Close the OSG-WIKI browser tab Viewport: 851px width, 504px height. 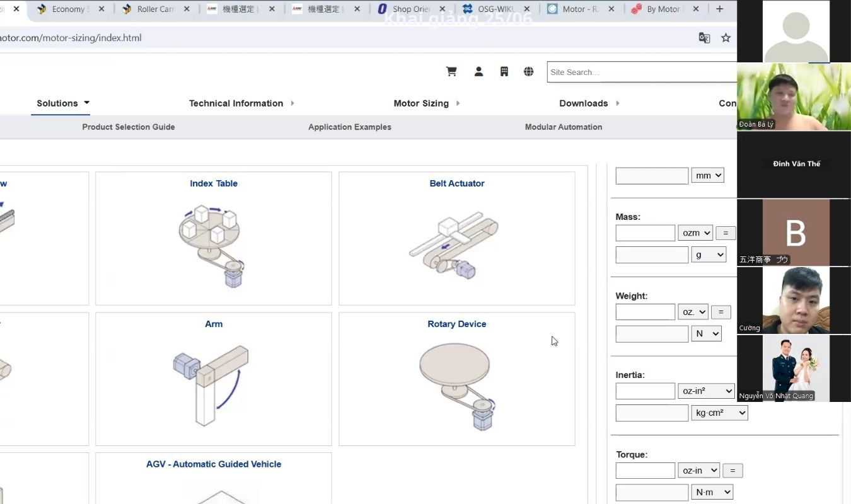coord(527,9)
